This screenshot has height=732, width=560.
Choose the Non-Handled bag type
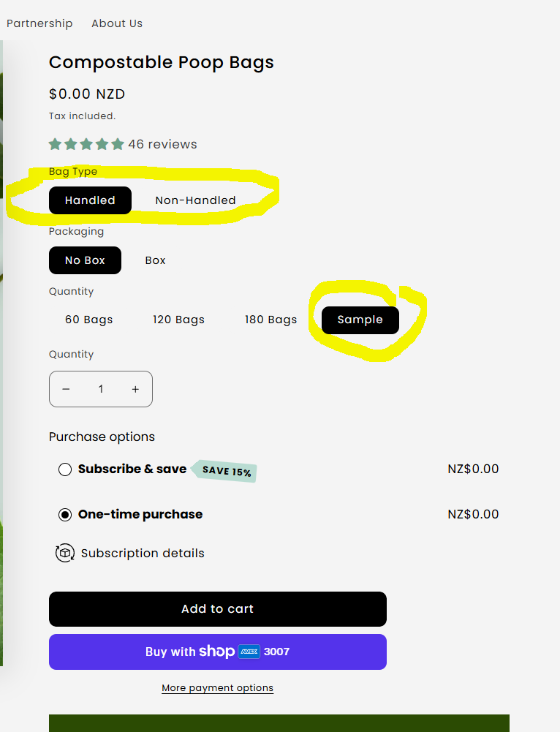[x=195, y=200]
